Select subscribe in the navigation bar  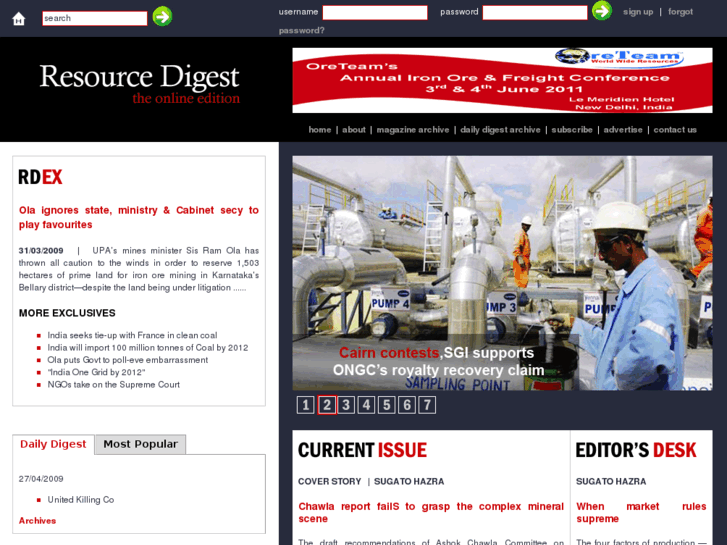click(572, 130)
